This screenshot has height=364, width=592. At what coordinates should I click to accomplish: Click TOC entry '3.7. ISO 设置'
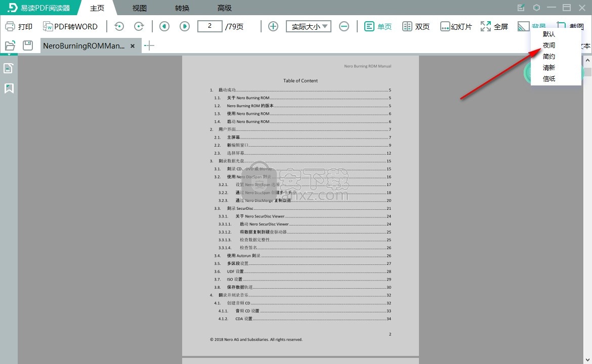(303, 279)
